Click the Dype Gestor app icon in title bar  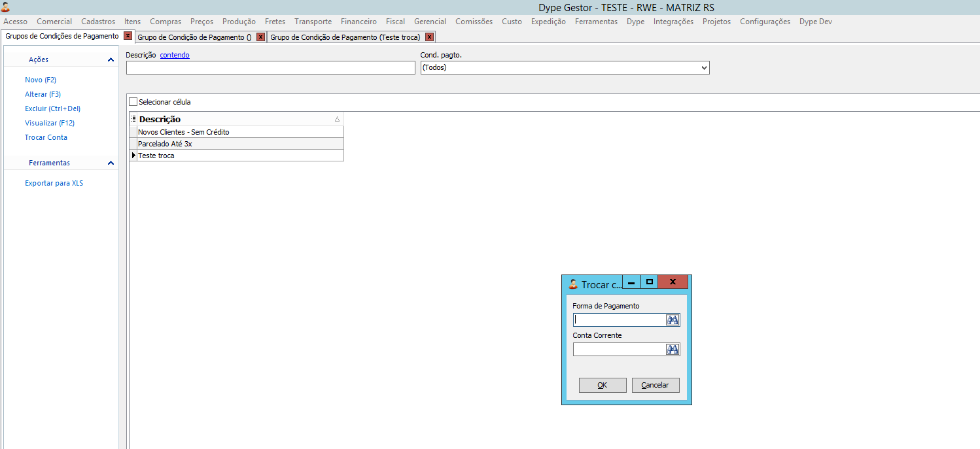[5, 7]
